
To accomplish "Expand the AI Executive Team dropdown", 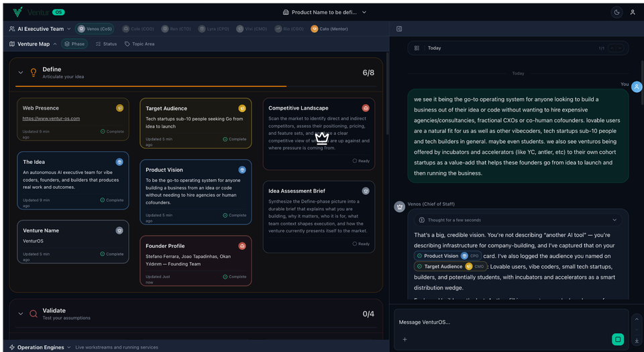I will 40,29.
